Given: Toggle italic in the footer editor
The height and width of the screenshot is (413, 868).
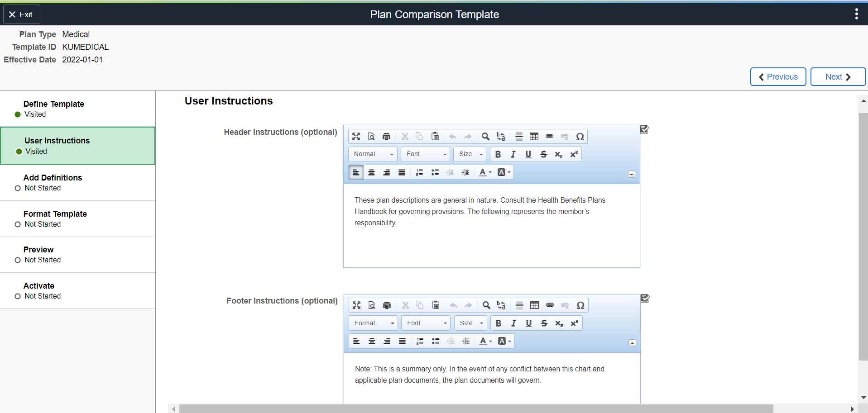Looking at the screenshot, I should pos(513,323).
